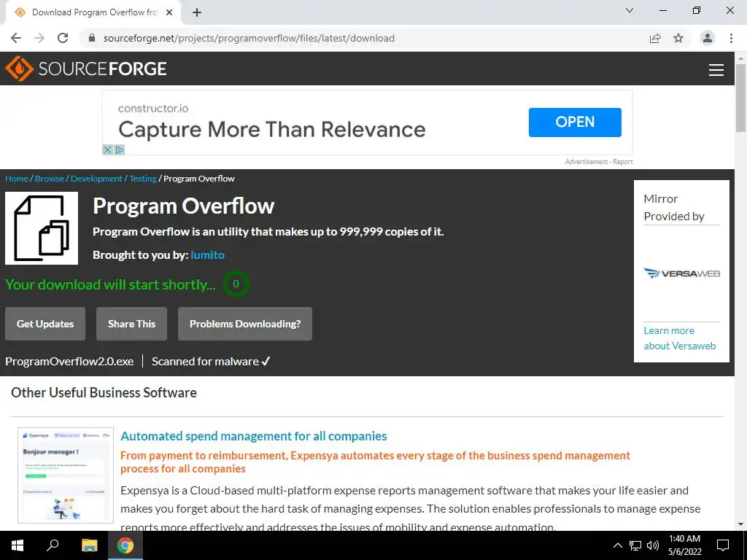Click the page vertical scrollbar thumb
This screenshot has width=747, height=560.
click(740, 98)
